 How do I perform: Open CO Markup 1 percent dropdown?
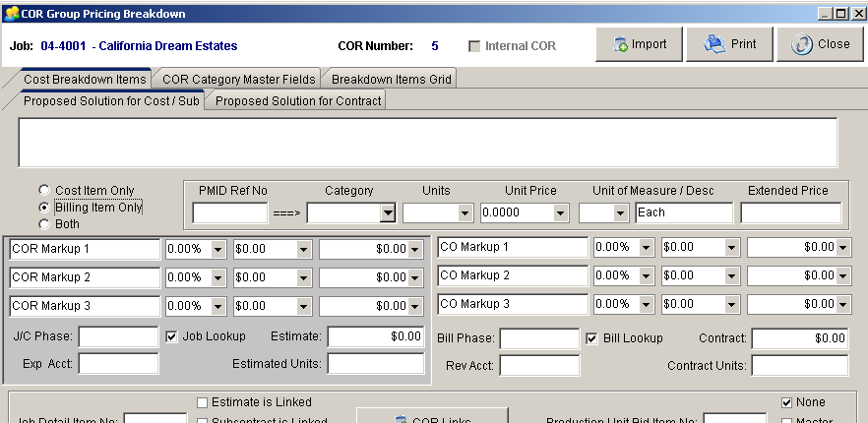646,248
